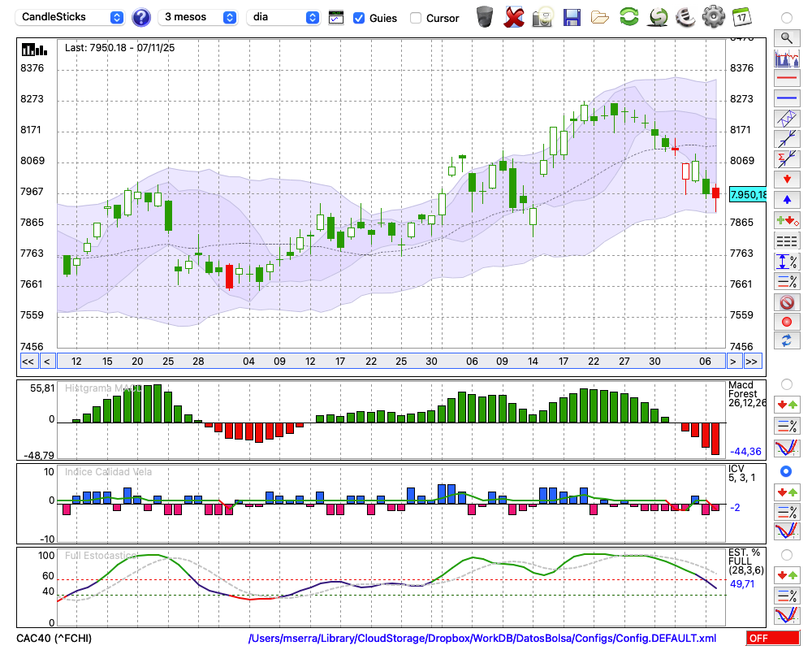Click the << button on date axis

pos(28,362)
